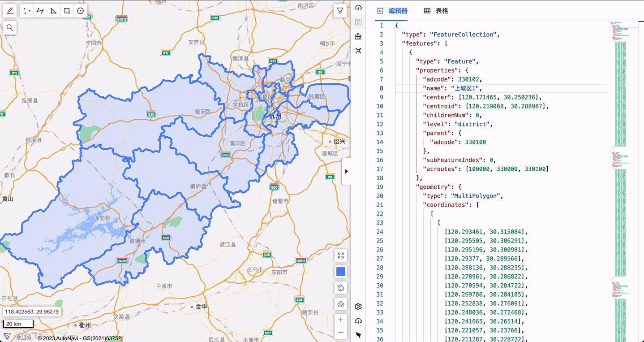Select the circle drawing tool
The image size is (644, 342).
pyautogui.click(x=80, y=10)
